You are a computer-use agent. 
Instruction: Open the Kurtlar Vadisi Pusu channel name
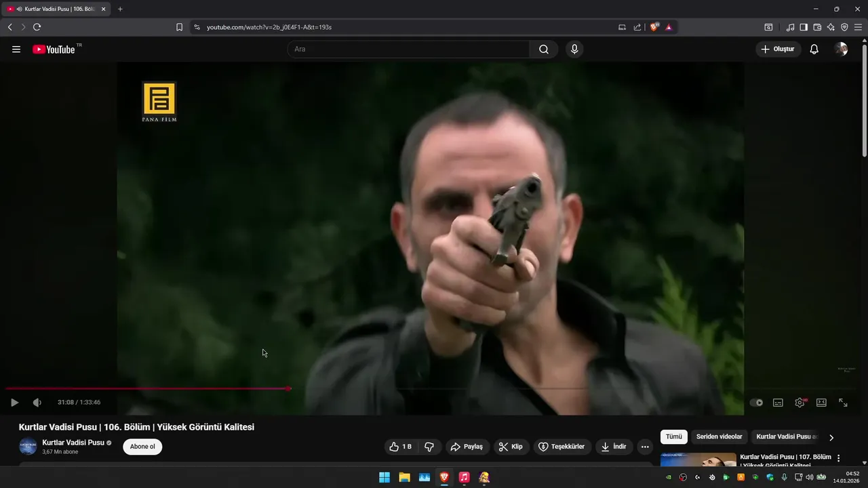click(x=73, y=443)
